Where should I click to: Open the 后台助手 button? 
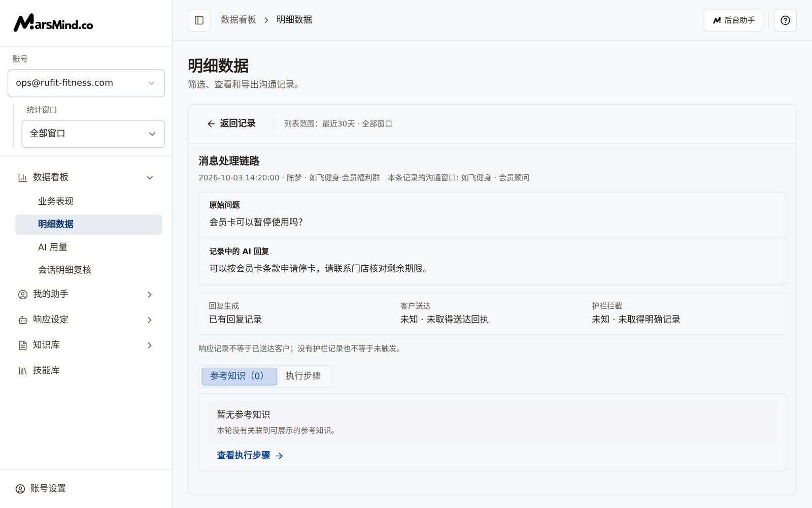[x=733, y=20]
